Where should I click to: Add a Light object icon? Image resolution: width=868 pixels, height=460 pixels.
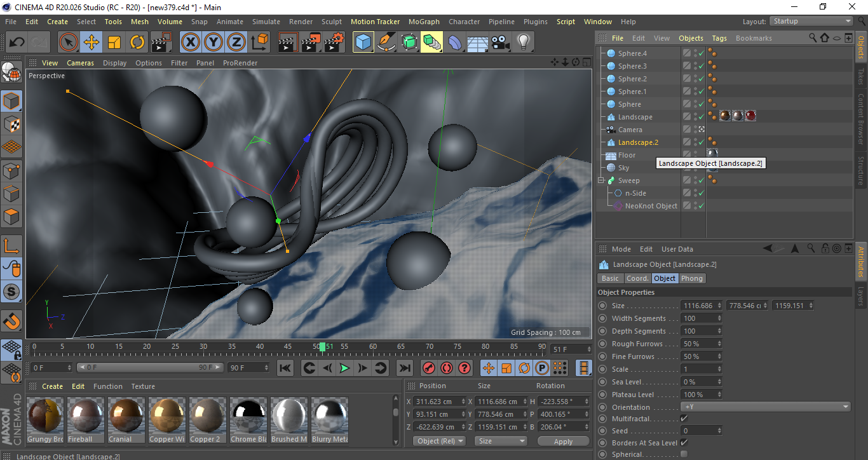pyautogui.click(x=524, y=43)
